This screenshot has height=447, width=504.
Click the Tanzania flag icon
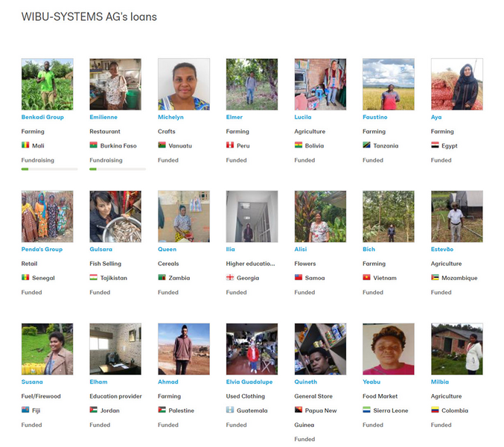coord(366,145)
